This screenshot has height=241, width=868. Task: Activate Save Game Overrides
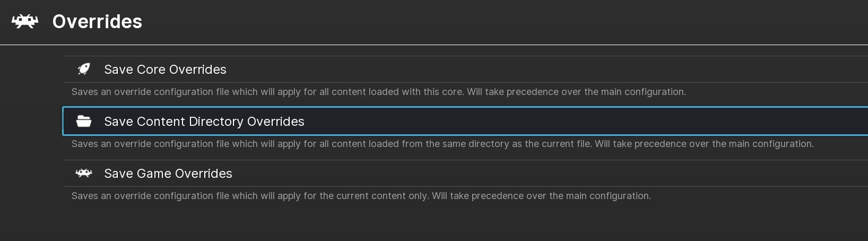coord(466,173)
